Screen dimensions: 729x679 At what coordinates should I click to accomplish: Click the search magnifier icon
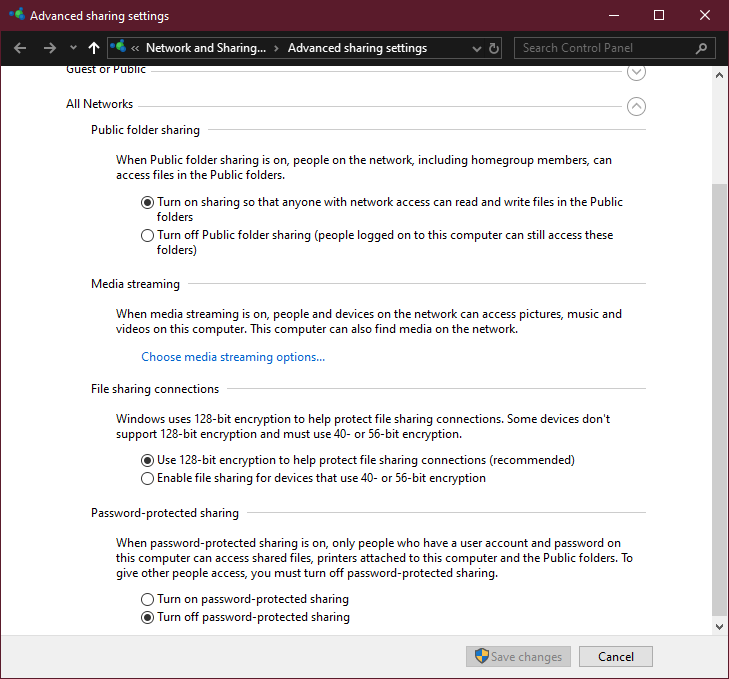pos(702,48)
